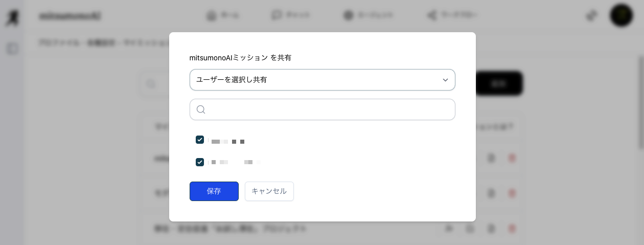The height and width of the screenshot is (245, 644).
Task: Go to the ホーム item in the top navigation
Action: 223,15
